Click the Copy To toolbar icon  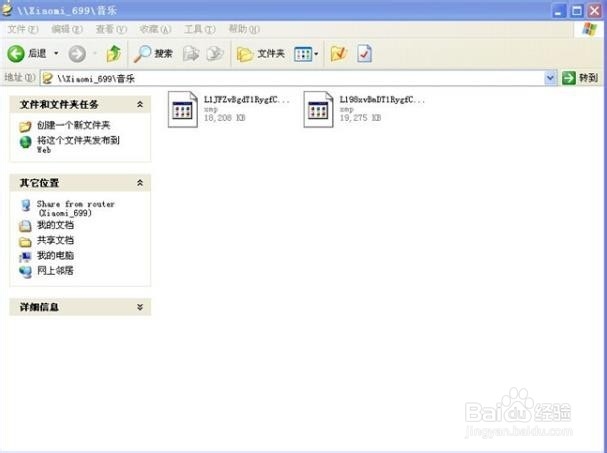click(x=215, y=53)
